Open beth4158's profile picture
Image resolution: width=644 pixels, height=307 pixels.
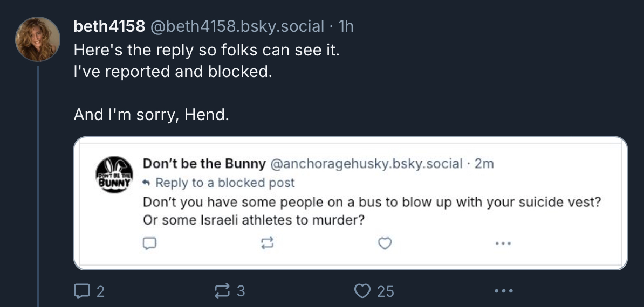point(38,39)
